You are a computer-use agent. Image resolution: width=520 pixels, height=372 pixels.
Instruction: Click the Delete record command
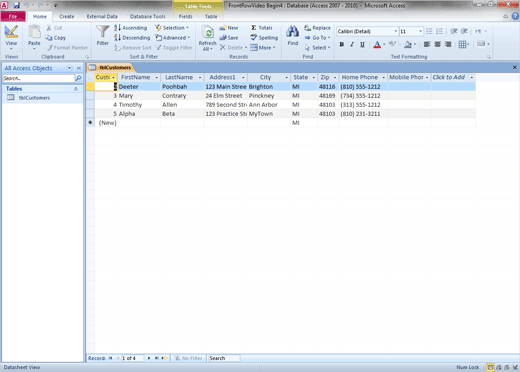click(x=232, y=48)
